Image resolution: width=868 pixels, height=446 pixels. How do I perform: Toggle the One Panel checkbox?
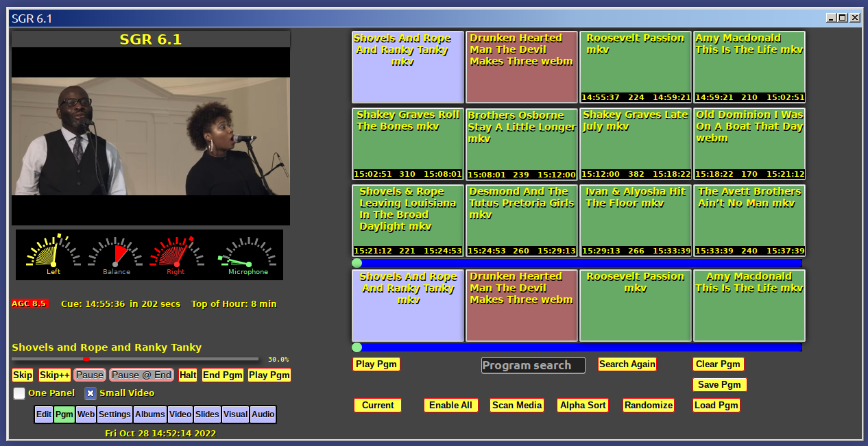tap(19, 393)
